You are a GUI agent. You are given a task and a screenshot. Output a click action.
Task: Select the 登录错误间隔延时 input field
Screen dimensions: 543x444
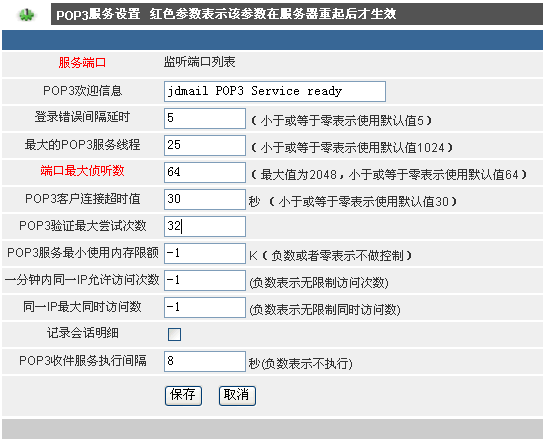(205, 118)
